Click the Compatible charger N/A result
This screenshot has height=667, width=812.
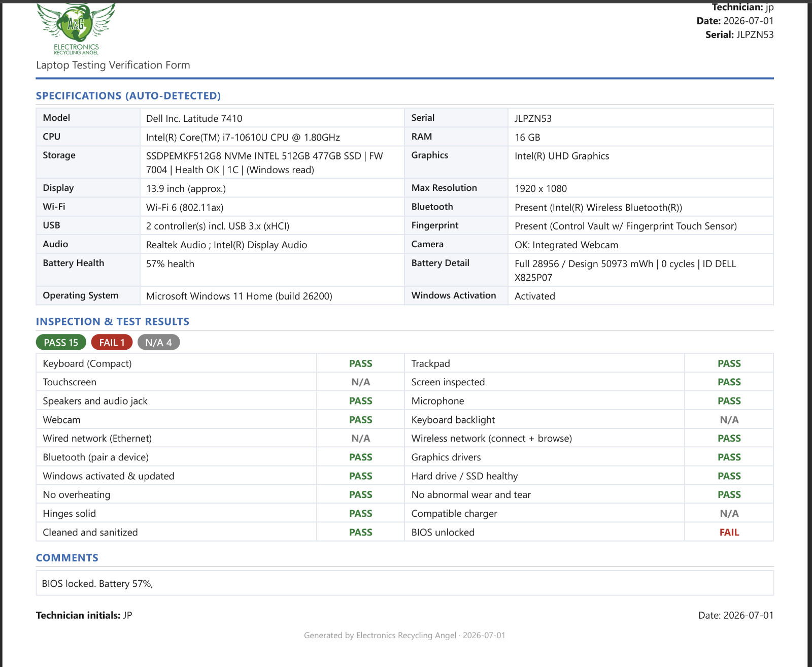point(729,514)
